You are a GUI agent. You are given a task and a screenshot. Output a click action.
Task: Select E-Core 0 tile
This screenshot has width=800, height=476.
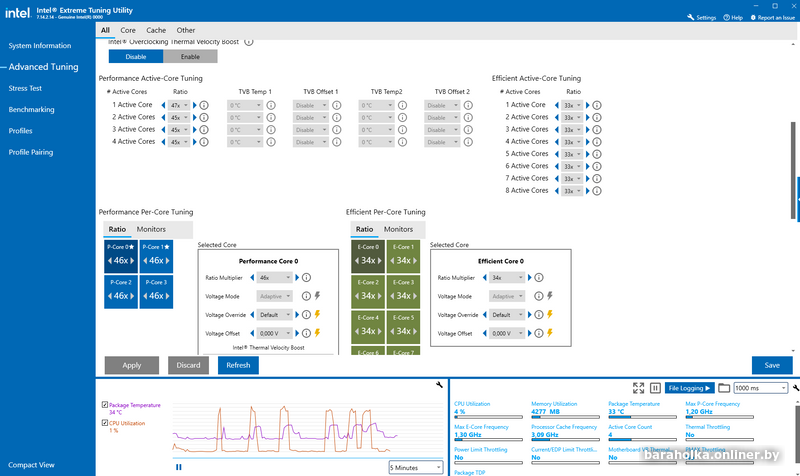(368, 256)
